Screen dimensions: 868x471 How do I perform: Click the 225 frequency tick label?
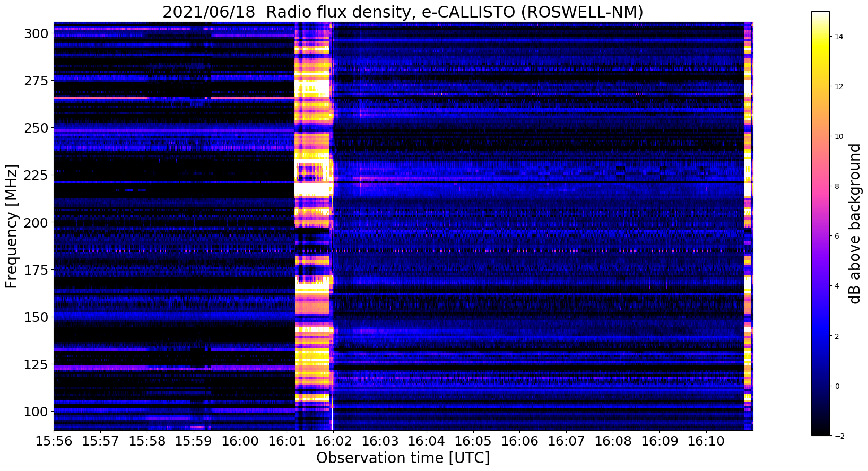[36, 175]
